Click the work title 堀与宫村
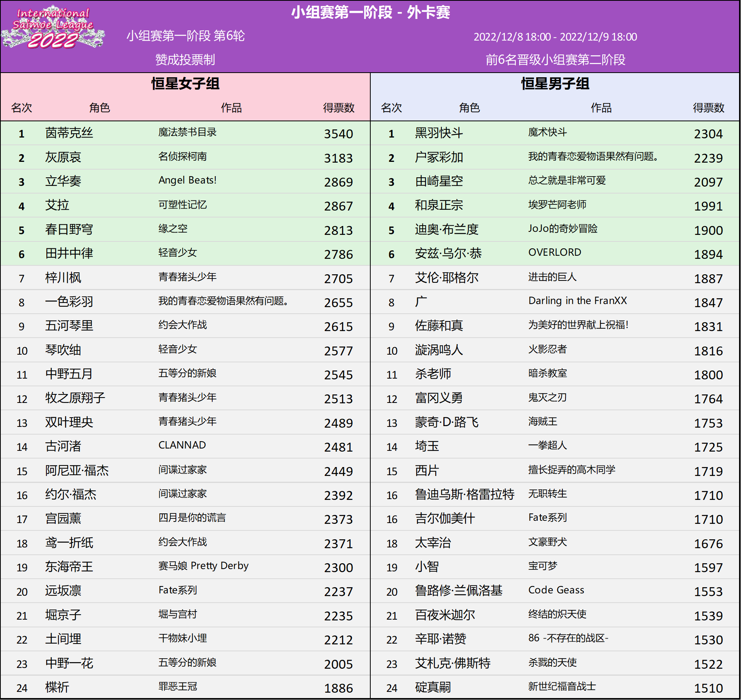The width and height of the screenshot is (741, 700). tap(178, 614)
